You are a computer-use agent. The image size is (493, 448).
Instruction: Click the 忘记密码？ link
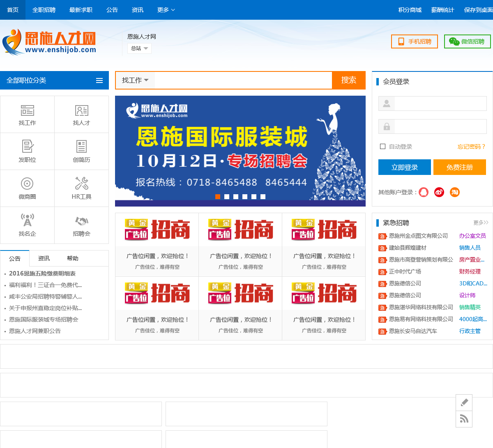(472, 147)
